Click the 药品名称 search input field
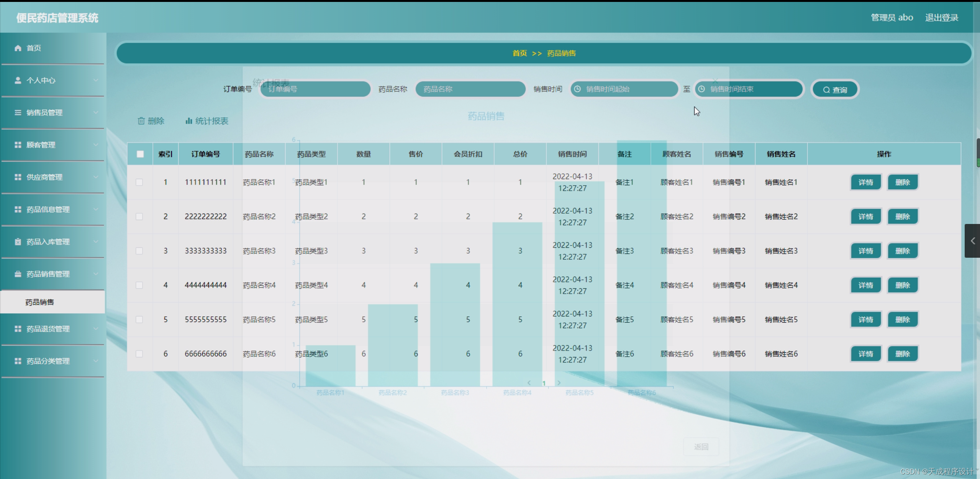This screenshot has width=980, height=479. [x=470, y=89]
